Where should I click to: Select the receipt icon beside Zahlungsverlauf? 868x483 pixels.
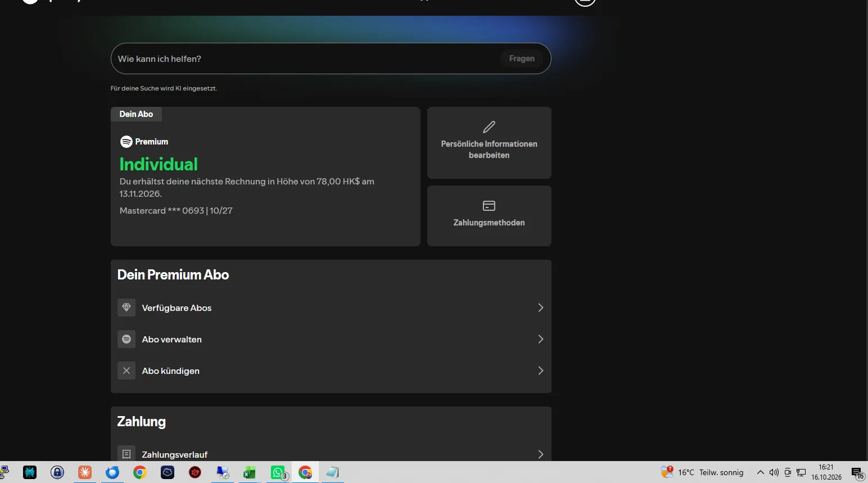[126, 454]
